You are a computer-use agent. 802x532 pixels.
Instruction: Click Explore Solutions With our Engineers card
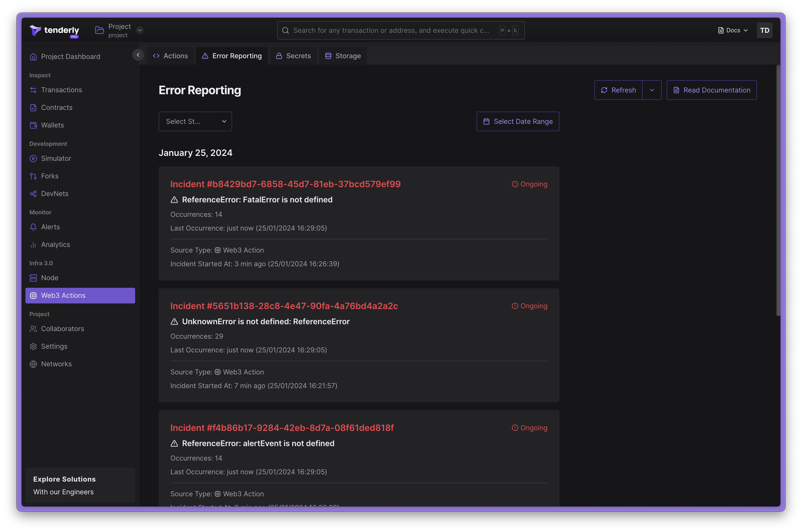pyautogui.click(x=80, y=485)
